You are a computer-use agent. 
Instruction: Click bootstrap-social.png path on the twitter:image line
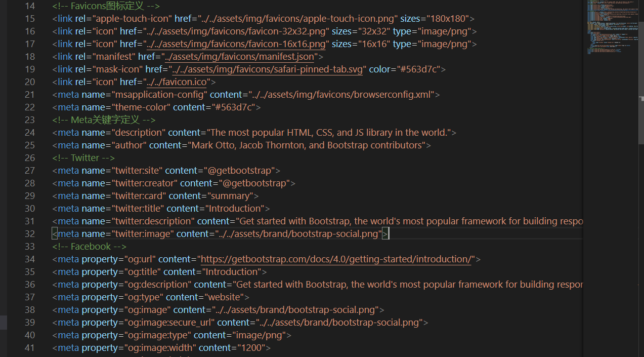299,234
